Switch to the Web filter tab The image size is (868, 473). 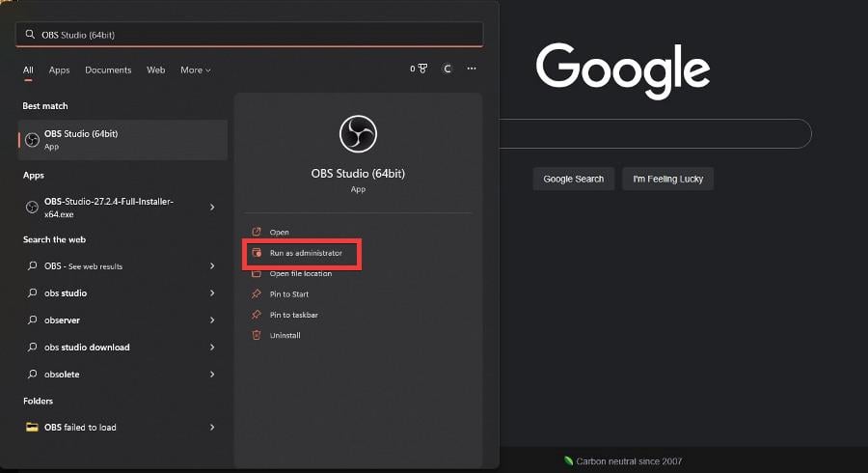[x=155, y=70]
